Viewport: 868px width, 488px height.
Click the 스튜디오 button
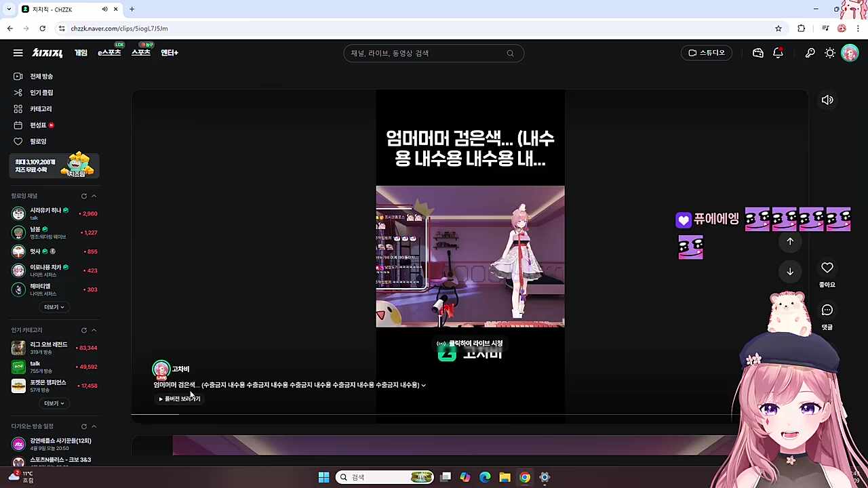point(707,53)
